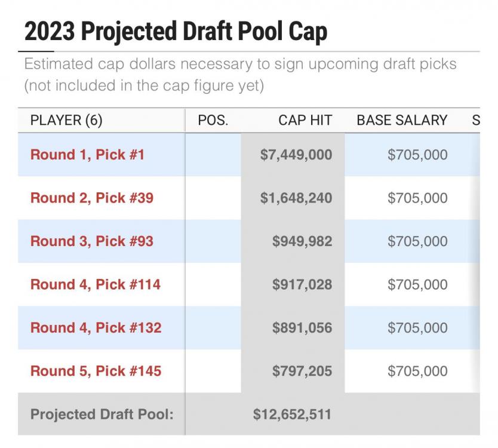
Task: Open the Round 1, Pick #1 link
Action: point(88,155)
